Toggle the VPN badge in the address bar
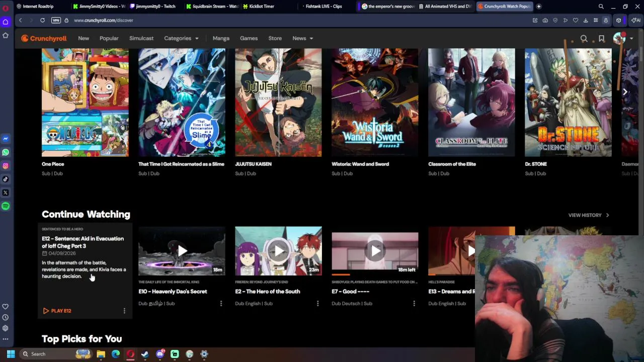 coord(56,20)
